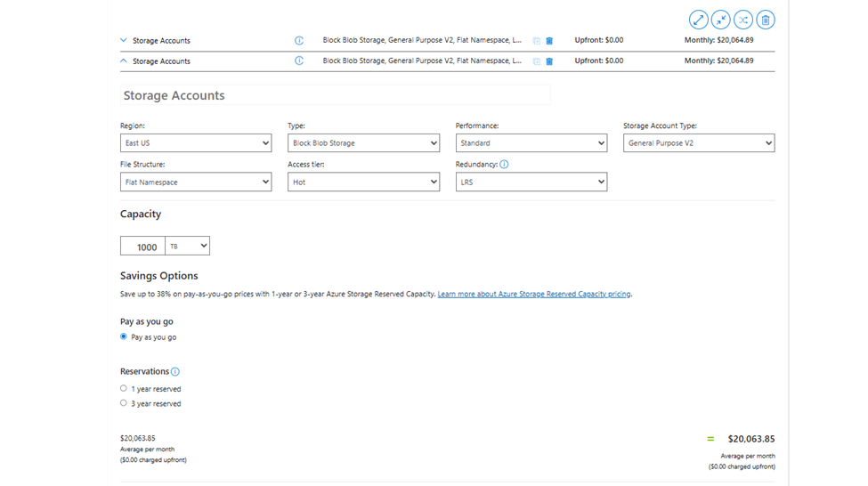
Task: Open Azure Storage Reserved Capacity pricing link
Action: [533, 294]
